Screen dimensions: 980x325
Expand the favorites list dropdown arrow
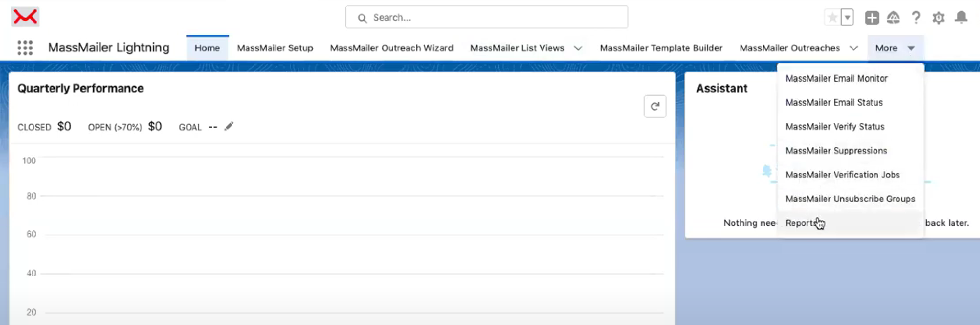(847, 18)
